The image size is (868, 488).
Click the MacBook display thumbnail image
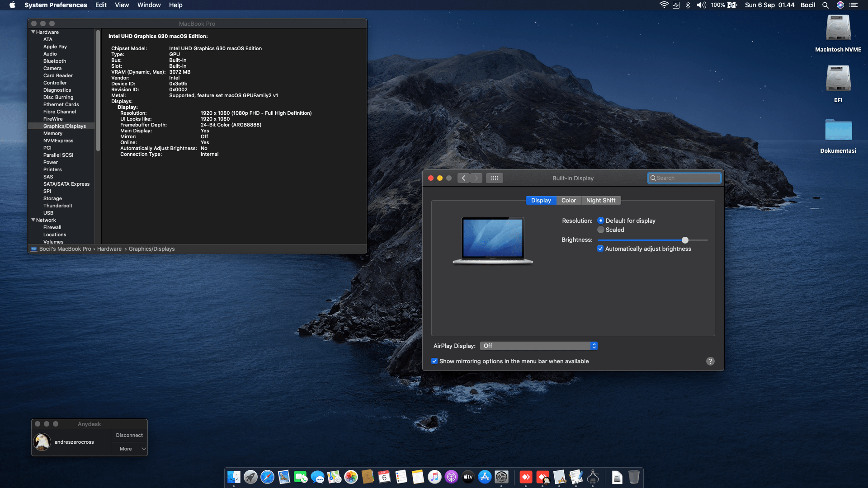coord(493,240)
